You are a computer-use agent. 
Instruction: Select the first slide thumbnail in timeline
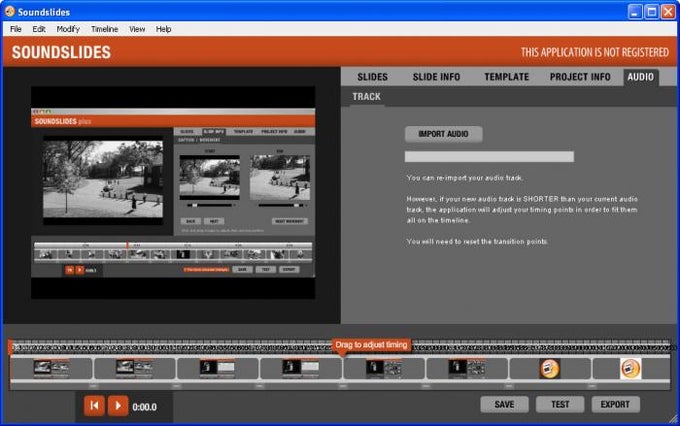pos(51,368)
